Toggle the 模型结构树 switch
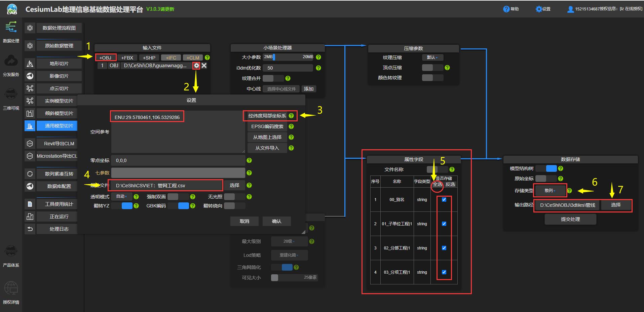Screen dimensions: 644x312 click(546, 168)
